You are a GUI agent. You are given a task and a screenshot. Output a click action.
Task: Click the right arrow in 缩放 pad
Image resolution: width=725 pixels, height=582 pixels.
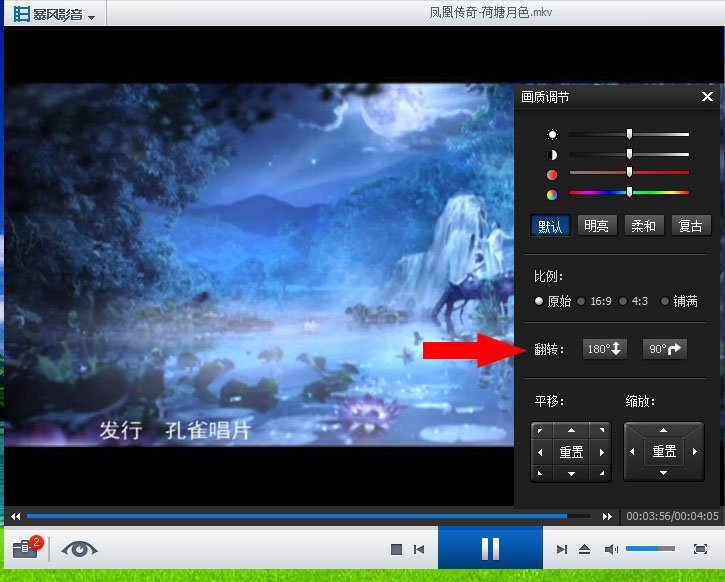pyautogui.click(x=694, y=452)
